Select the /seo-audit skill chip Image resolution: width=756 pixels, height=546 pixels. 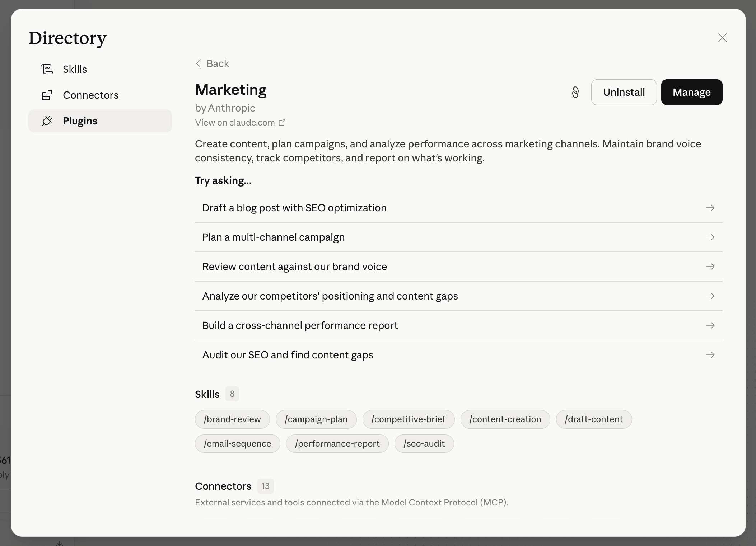[424, 444]
